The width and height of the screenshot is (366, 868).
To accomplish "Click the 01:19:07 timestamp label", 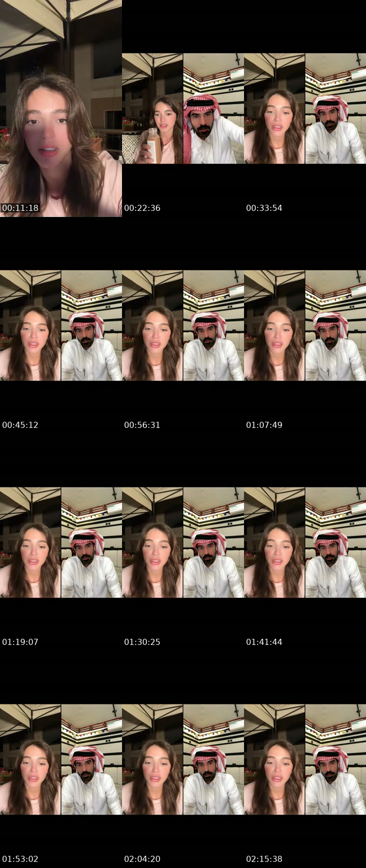I will point(20,642).
